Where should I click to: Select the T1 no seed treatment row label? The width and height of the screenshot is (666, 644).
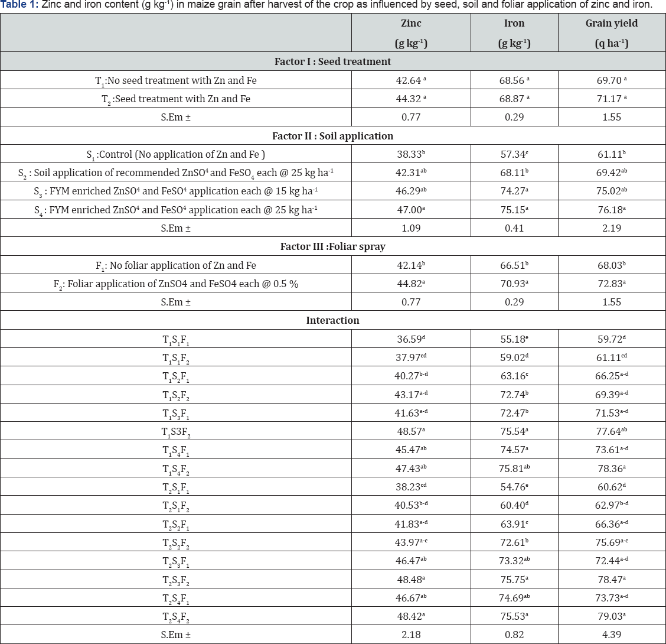click(x=176, y=80)
